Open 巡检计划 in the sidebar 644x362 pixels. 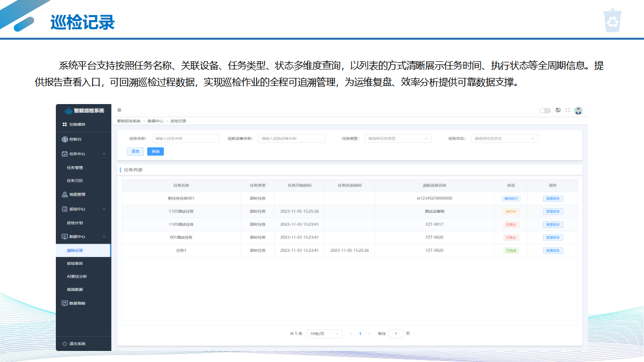click(x=75, y=223)
